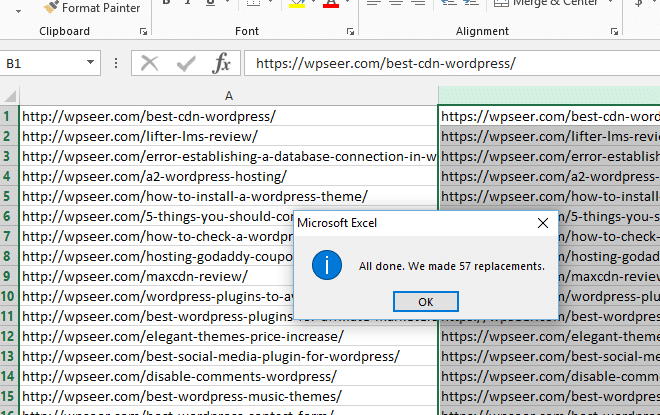Increase the cell indent

coord(471,3)
